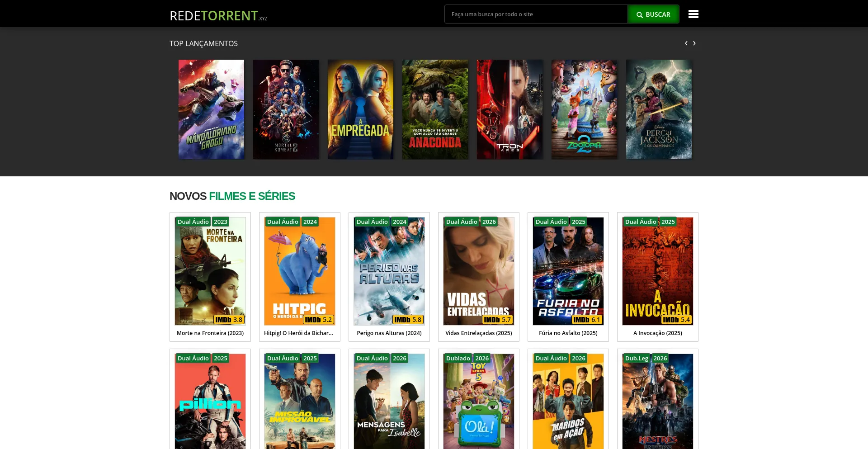This screenshot has height=449, width=868.
Task: Open Fúria no Asfalto (2025) title link
Action: pos(568,333)
